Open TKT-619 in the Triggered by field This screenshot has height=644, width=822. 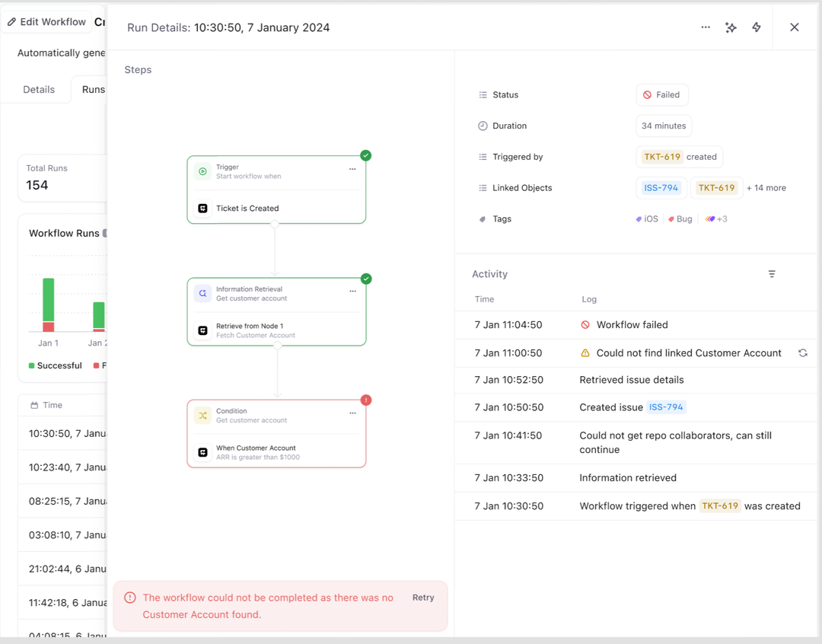(x=662, y=157)
